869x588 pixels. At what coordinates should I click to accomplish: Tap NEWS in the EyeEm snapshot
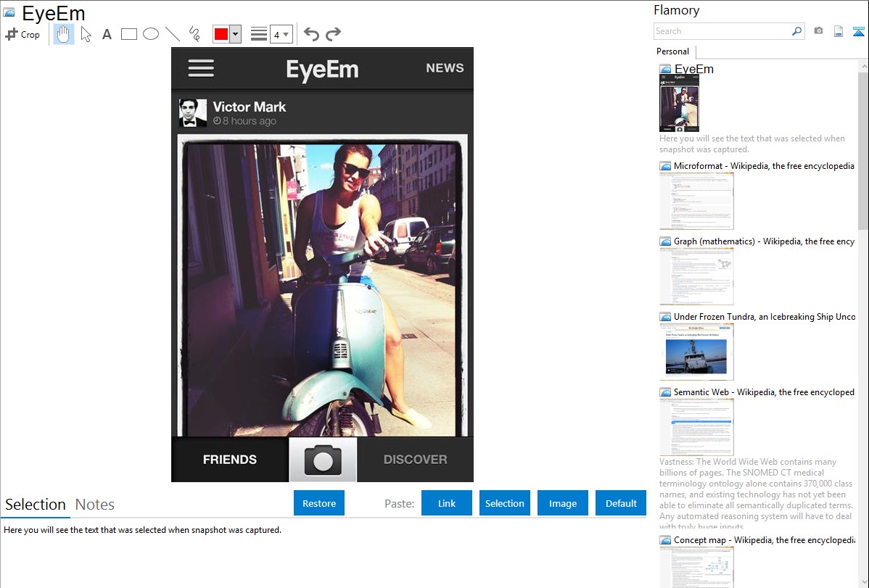click(445, 68)
